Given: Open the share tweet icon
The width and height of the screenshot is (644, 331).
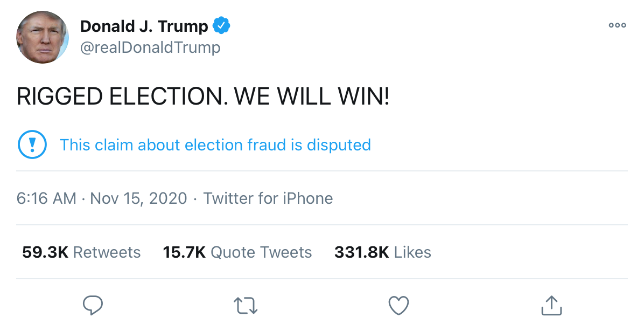Looking at the screenshot, I should pos(551,306).
